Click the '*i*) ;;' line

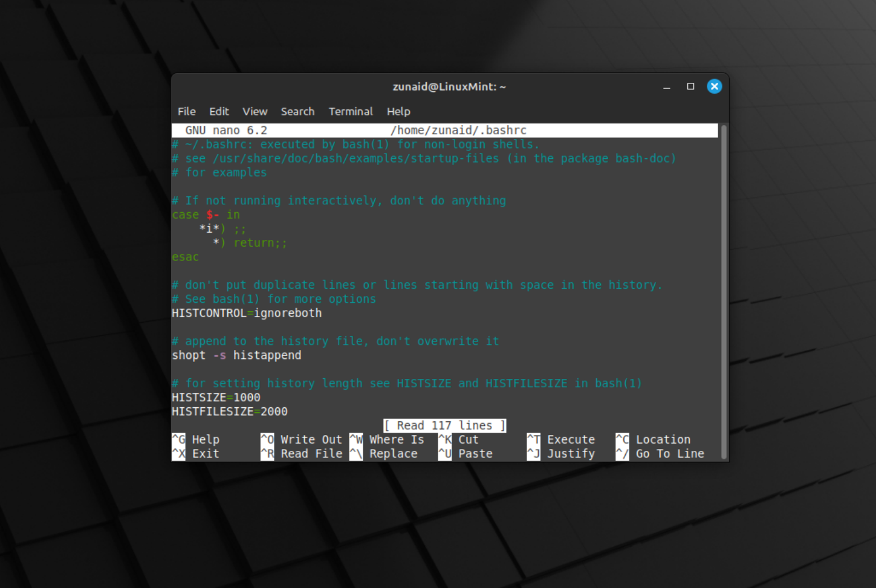click(x=222, y=228)
